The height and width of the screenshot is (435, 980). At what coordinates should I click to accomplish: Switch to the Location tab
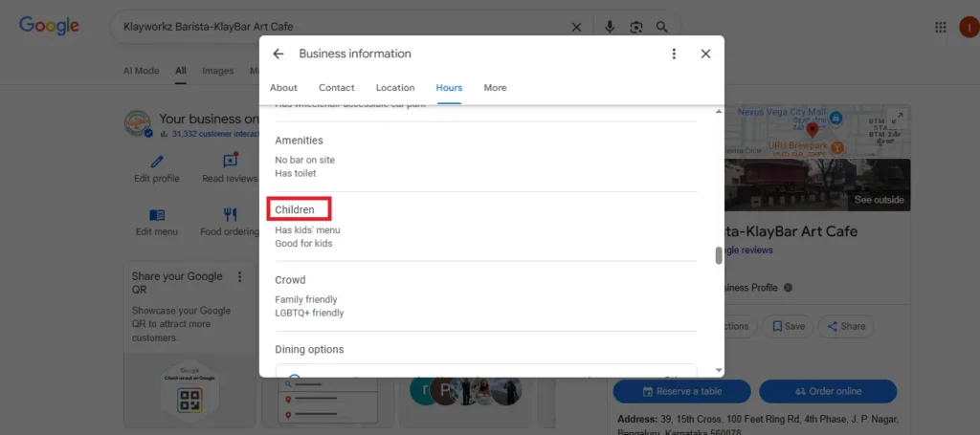pyautogui.click(x=395, y=87)
